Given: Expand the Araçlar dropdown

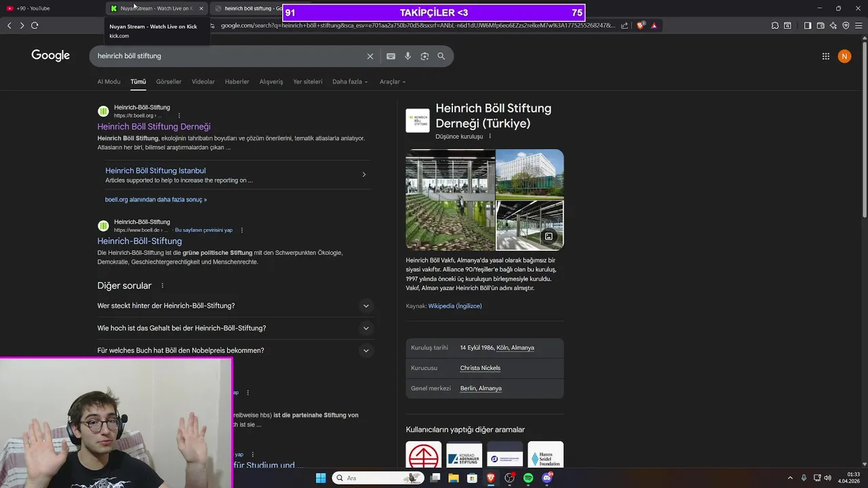Looking at the screenshot, I should [393, 82].
